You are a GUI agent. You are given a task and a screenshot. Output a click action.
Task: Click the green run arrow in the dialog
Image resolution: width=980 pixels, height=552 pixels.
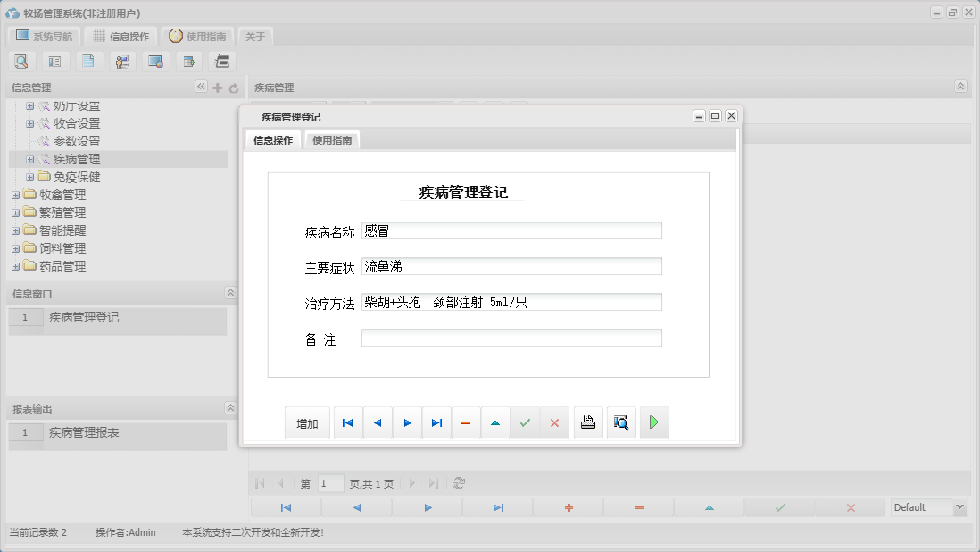coord(654,422)
